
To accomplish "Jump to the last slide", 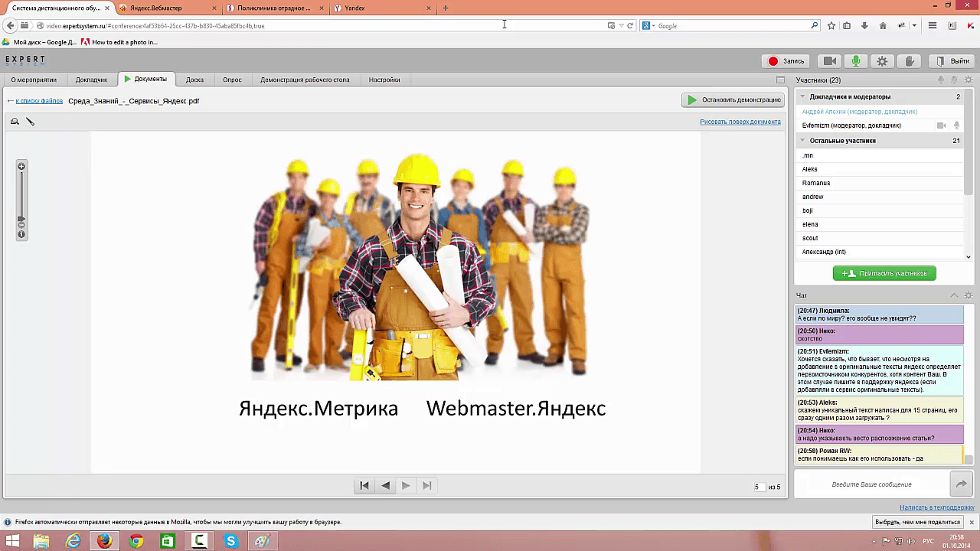I will 426,485.
